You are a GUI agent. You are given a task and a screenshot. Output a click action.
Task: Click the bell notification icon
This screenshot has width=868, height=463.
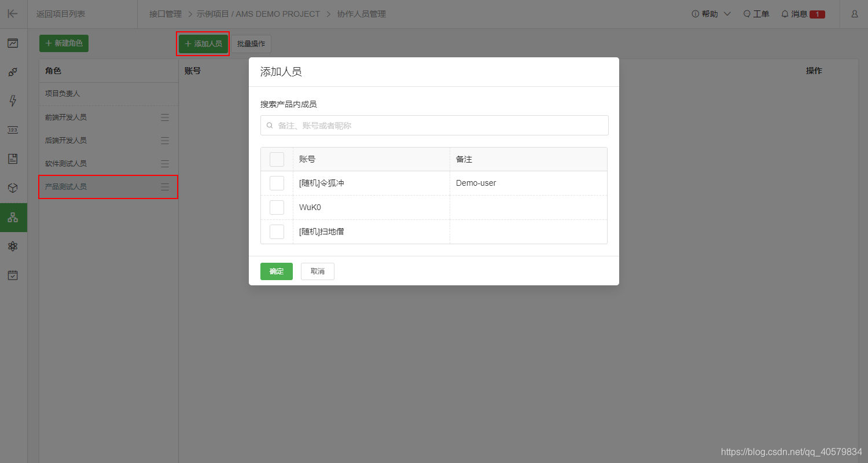[785, 14]
